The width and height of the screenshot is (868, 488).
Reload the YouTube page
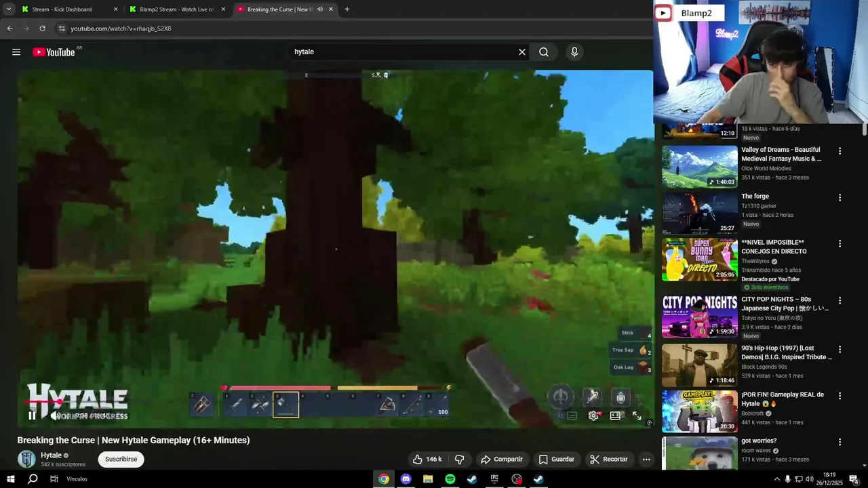click(43, 28)
